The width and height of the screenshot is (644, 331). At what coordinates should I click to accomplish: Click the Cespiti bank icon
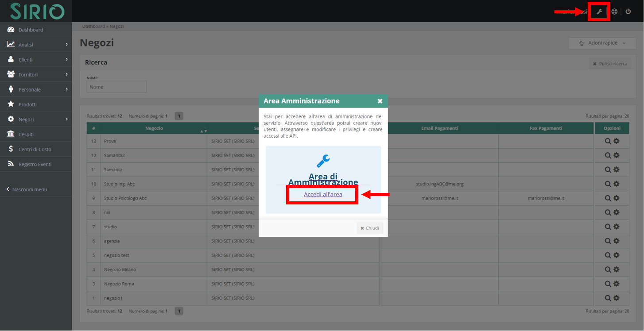coord(10,134)
